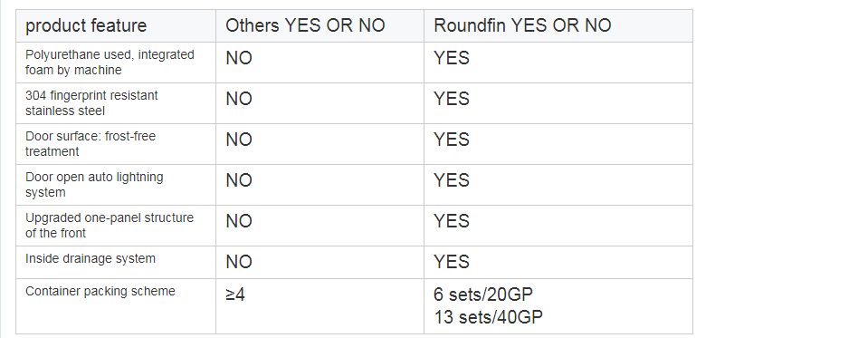
Task: Click the '≥4' value cell
Action: [x=320, y=306]
